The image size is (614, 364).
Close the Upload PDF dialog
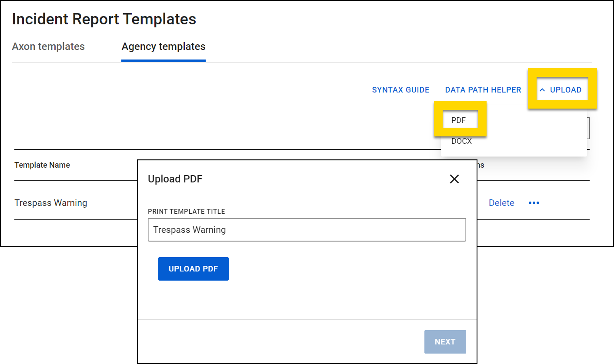pyautogui.click(x=454, y=179)
